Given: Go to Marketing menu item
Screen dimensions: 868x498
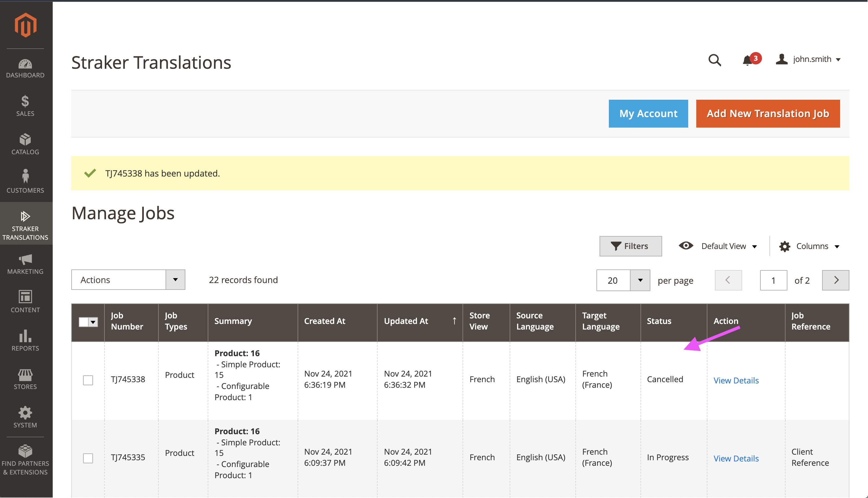Looking at the screenshot, I should click(25, 264).
